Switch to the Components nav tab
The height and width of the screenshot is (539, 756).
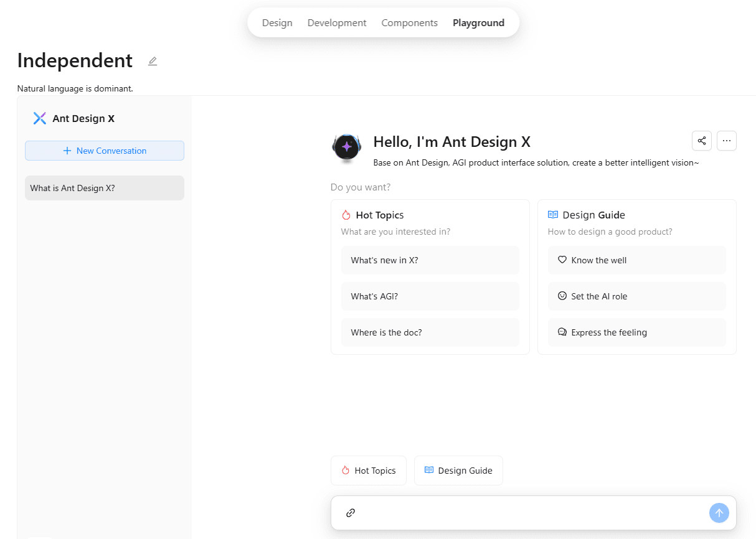[x=410, y=23]
